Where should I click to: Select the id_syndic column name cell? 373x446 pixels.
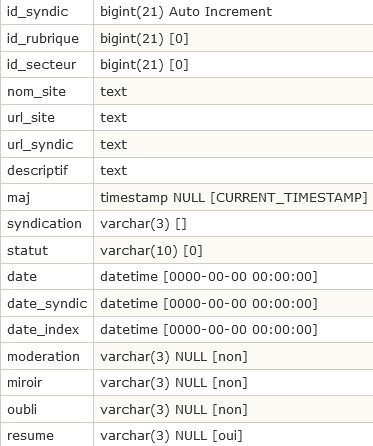[47, 12]
